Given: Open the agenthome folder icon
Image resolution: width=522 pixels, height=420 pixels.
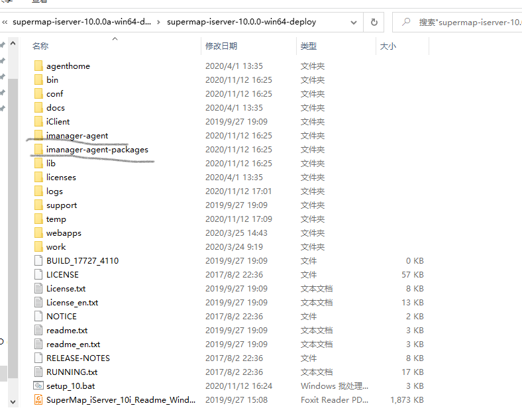Looking at the screenshot, I should [38, 66].
